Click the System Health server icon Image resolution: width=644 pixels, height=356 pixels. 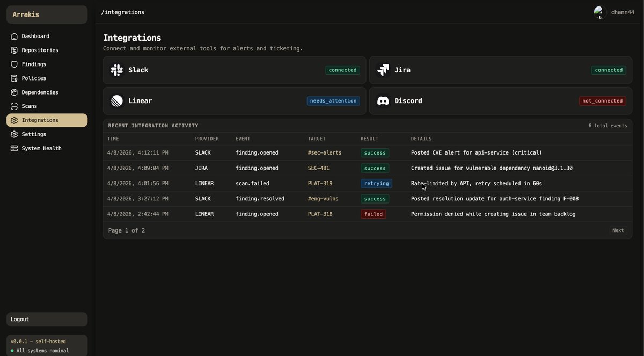click(14, 148)
